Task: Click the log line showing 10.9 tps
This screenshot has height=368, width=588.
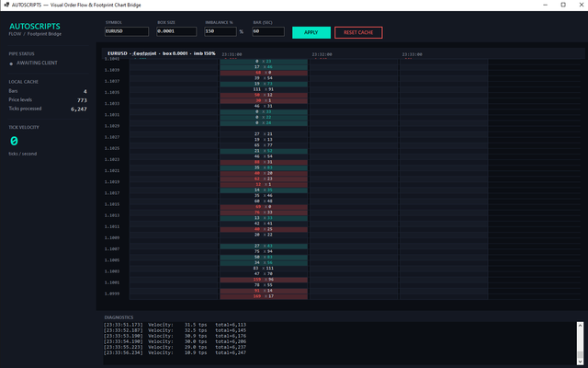Action: point(175,353)
